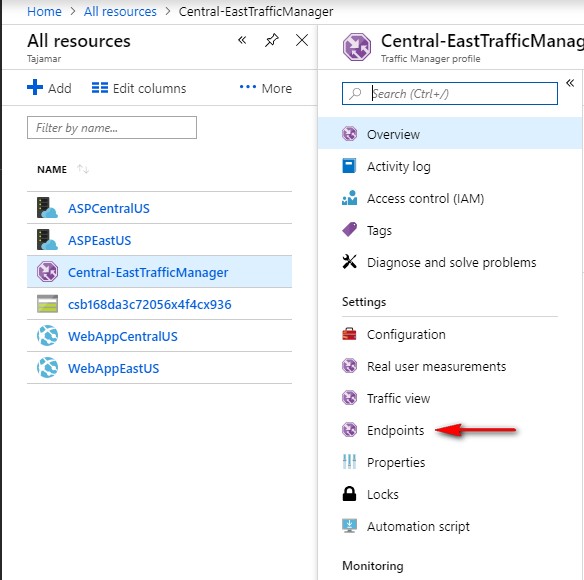Click the WebAppEastUS web app icon

(x=47, y=368)
